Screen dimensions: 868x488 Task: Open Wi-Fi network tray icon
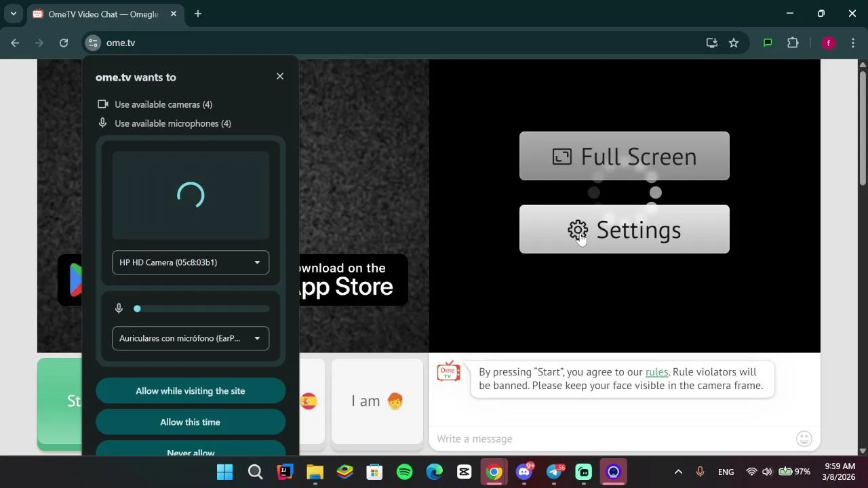pos(751,472)
